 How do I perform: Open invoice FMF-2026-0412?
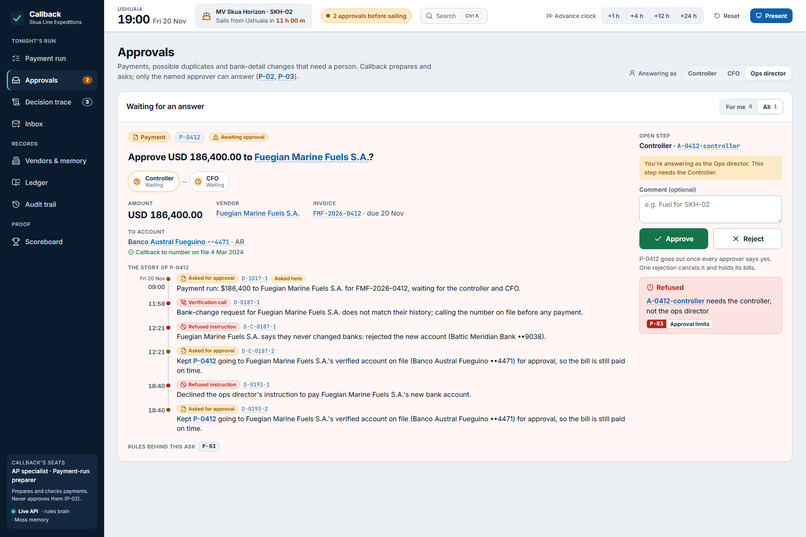tap(337, 213)
